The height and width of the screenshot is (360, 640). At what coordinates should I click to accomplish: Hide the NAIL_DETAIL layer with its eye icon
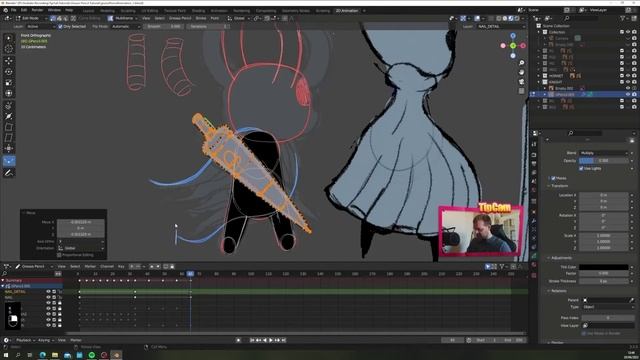point(48,291)
